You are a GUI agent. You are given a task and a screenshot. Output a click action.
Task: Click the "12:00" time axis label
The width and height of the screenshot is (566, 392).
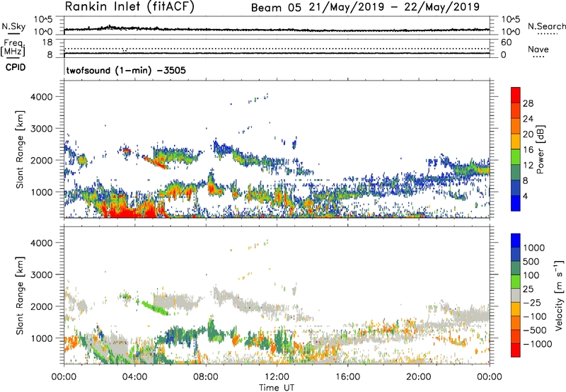point(277,377)
